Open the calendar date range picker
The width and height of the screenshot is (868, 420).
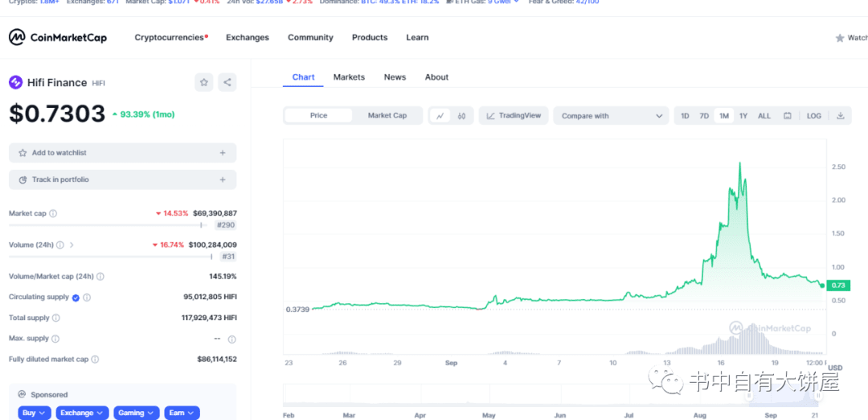[788, 116]
